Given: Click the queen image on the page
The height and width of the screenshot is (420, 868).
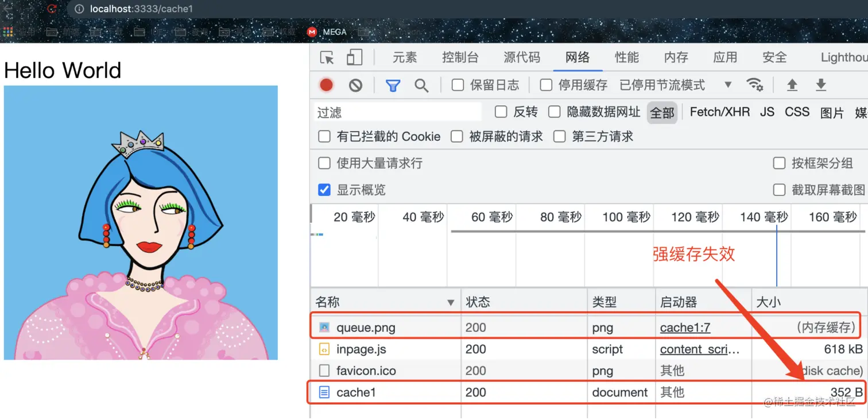Looking at the screenshot, I should click(x=141, y=223).
